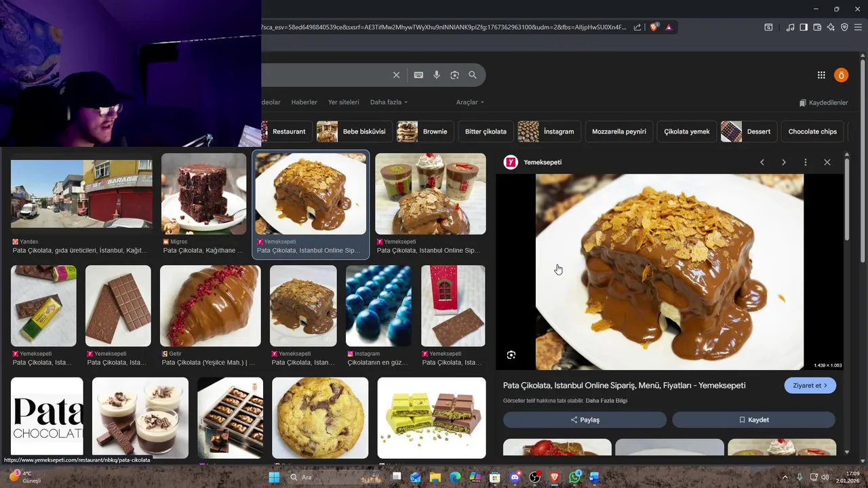This screenshot has height=488, width=868.
Task: Click the Paylaş share button
Action: (x=585, y=420)
